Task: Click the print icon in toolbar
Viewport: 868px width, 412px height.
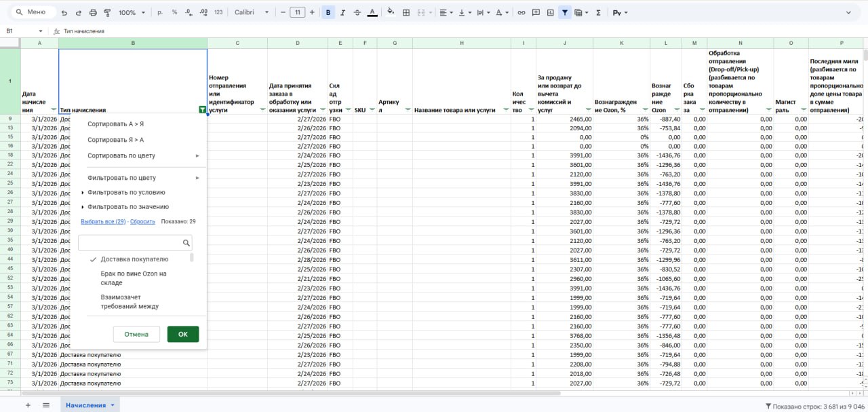Action: (93, 12)
